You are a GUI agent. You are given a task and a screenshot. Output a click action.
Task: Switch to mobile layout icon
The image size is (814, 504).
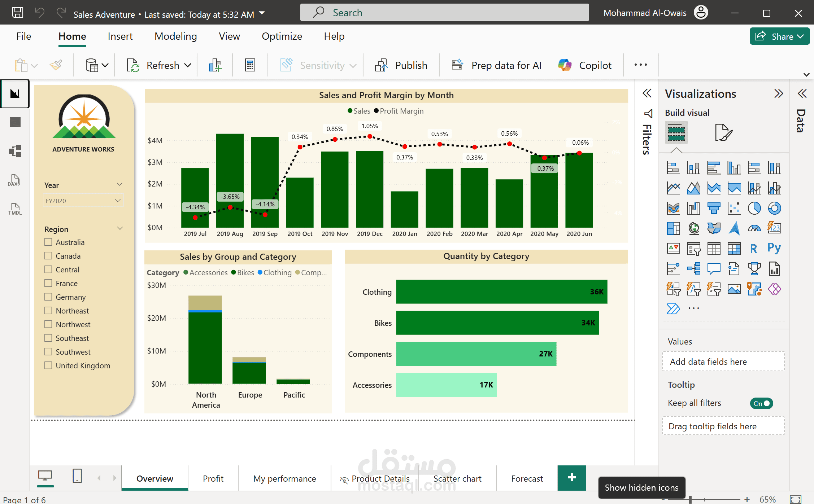(77, 476)
